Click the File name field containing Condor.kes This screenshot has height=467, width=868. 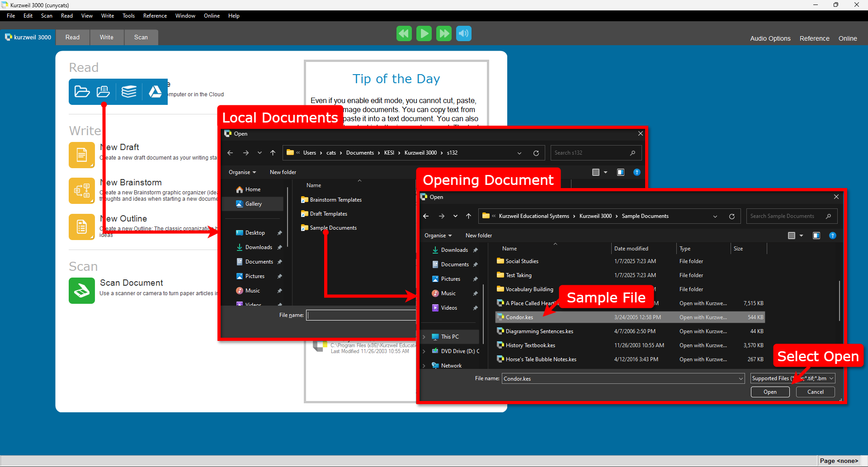(623, 378)
